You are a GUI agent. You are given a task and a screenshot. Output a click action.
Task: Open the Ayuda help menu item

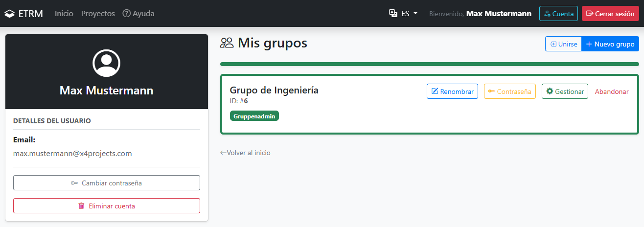click(138, 14)
